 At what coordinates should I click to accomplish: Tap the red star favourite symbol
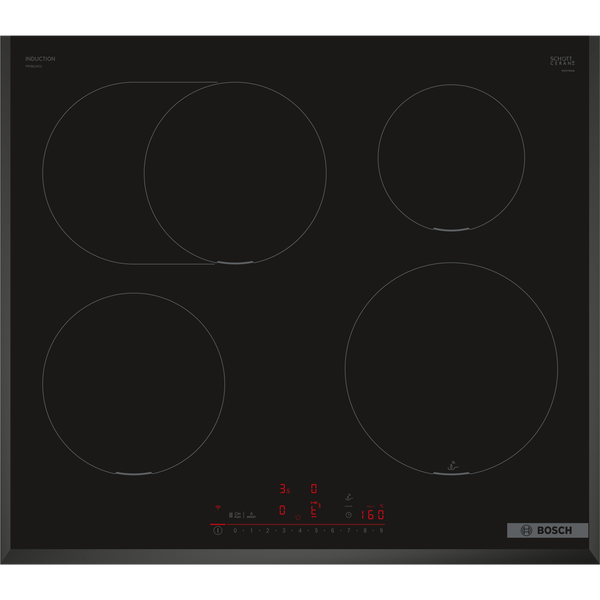298,517
